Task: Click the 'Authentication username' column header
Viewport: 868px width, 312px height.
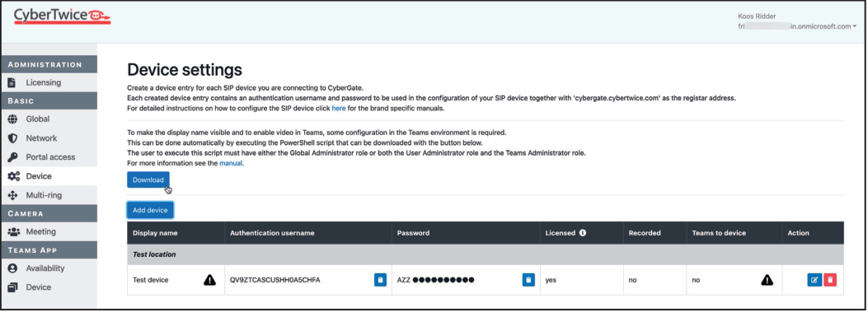Action: pos(272,233)
